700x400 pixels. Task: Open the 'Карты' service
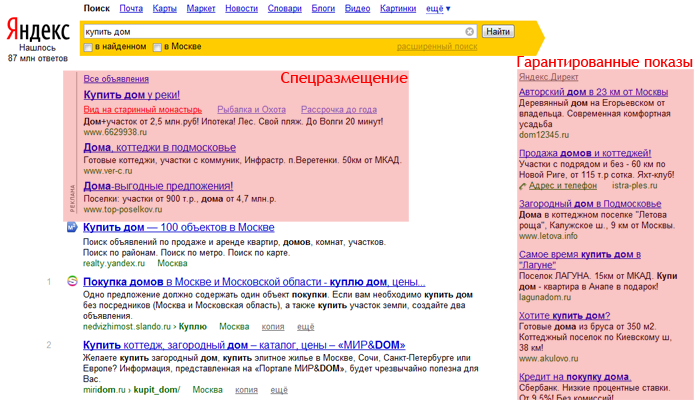[164, 8]
